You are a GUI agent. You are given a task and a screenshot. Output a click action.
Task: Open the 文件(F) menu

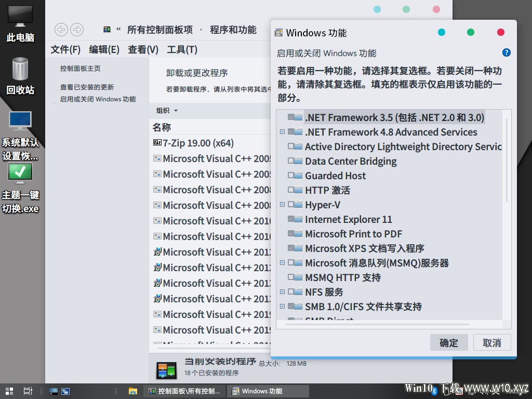(x=65, y=49)
